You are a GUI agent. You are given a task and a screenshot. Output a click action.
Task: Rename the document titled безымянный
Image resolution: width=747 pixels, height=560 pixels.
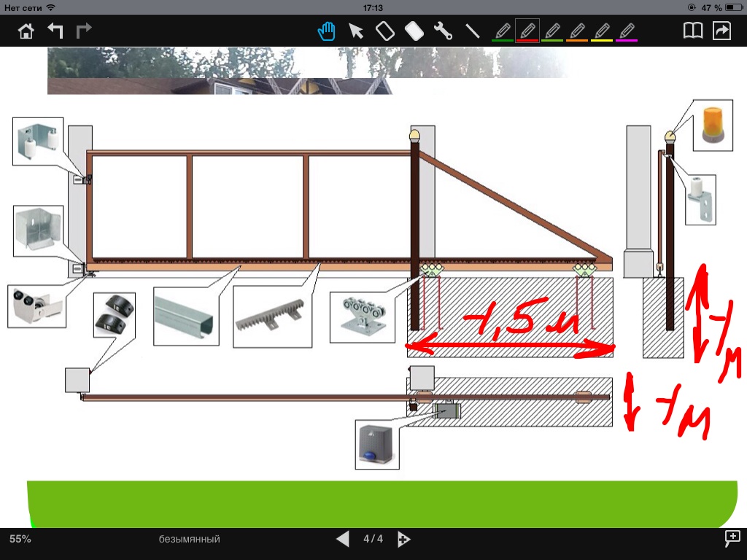click(x=189, y=540)
